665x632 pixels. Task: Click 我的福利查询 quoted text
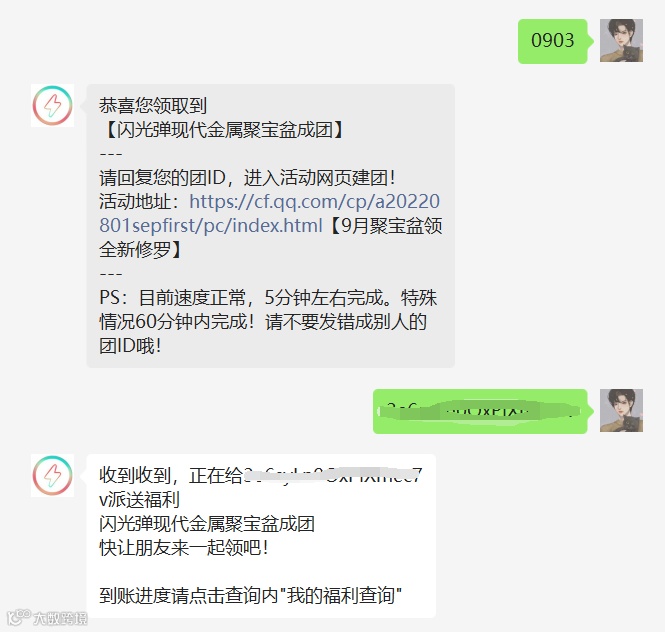[x=341, y=596]
